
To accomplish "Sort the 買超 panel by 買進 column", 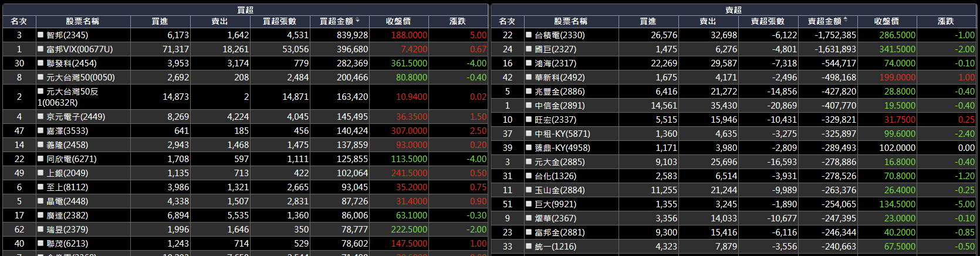I will tap(160, 21).
